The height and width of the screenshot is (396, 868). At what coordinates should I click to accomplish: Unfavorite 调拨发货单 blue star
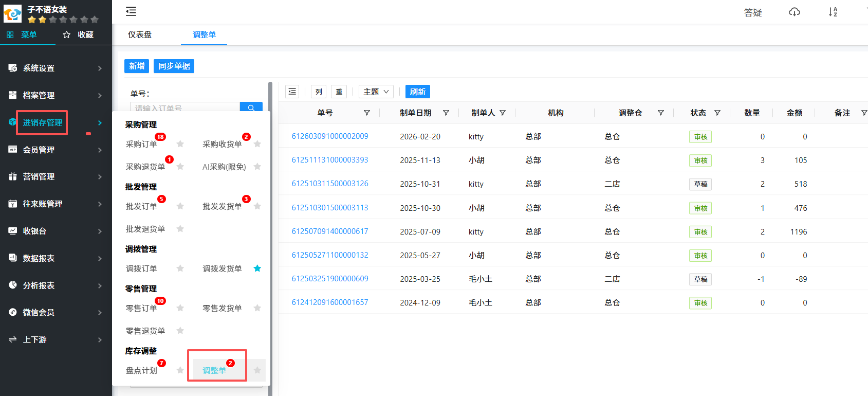coord(257,268)
